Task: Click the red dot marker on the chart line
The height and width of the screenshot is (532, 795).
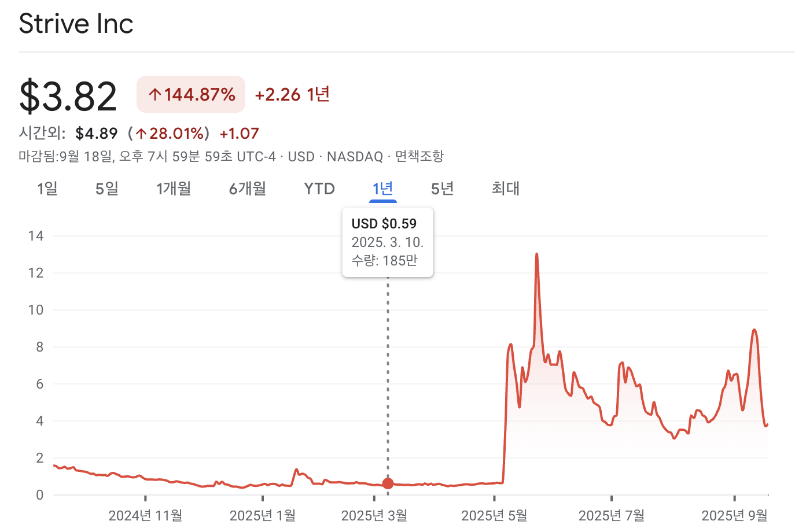Action: coord(387,484)
